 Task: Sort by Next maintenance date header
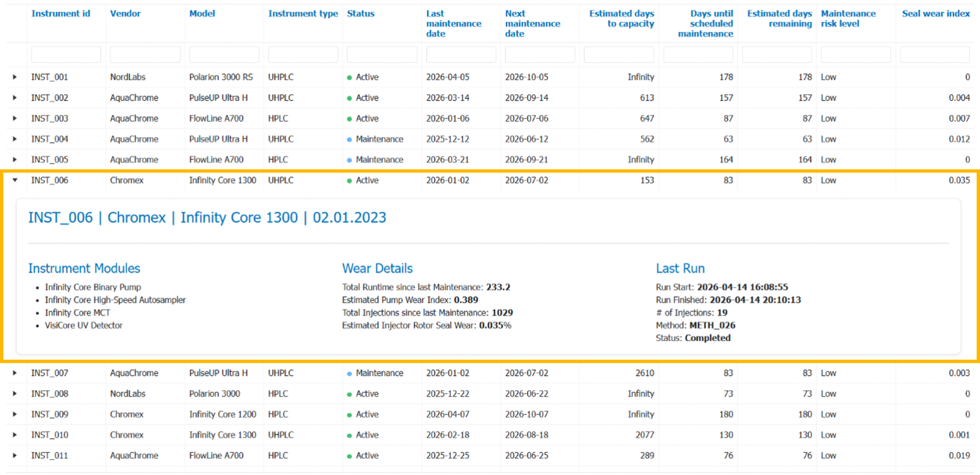coord(533,23)
